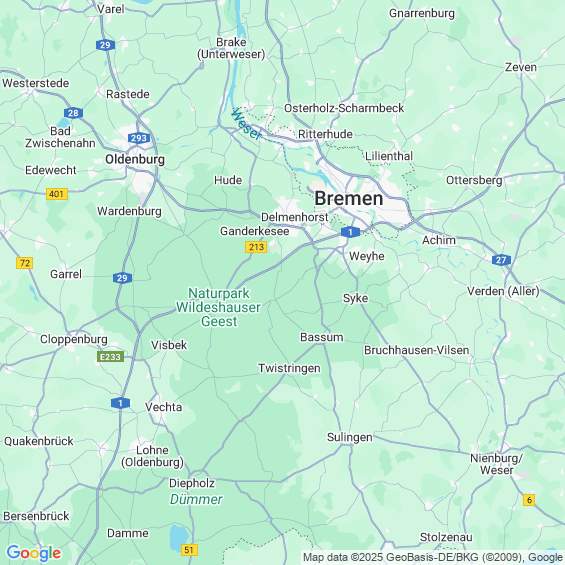Select the Oldenburg city label
565x565 pixels.
tap(135, 159)
